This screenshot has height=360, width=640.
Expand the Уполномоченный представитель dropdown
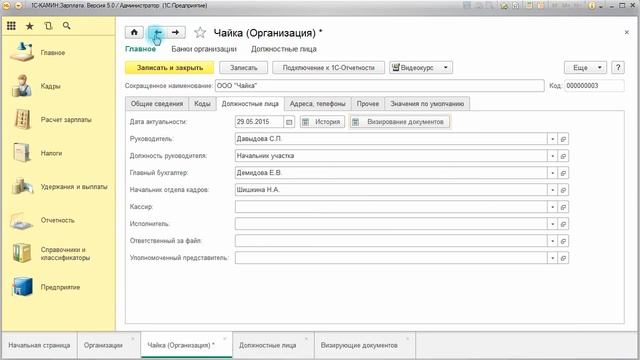point(553,258)
